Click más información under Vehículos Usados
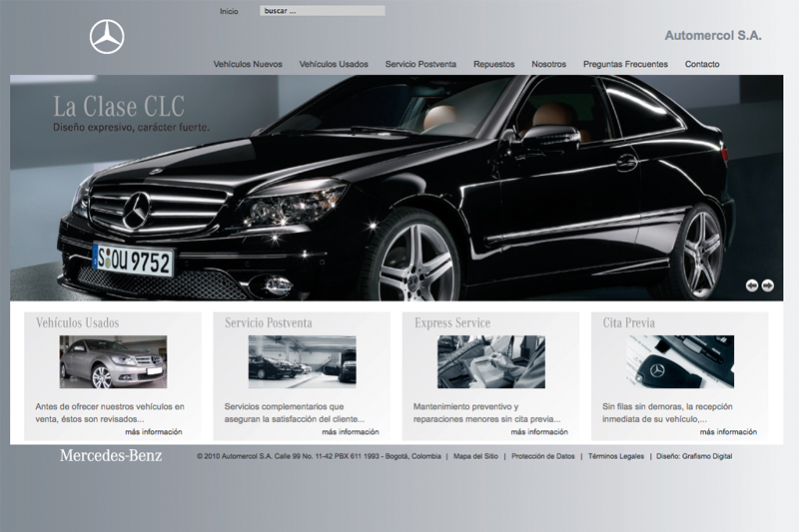The width and height of the screenshot is (799, 532). [x=154, y=432]
